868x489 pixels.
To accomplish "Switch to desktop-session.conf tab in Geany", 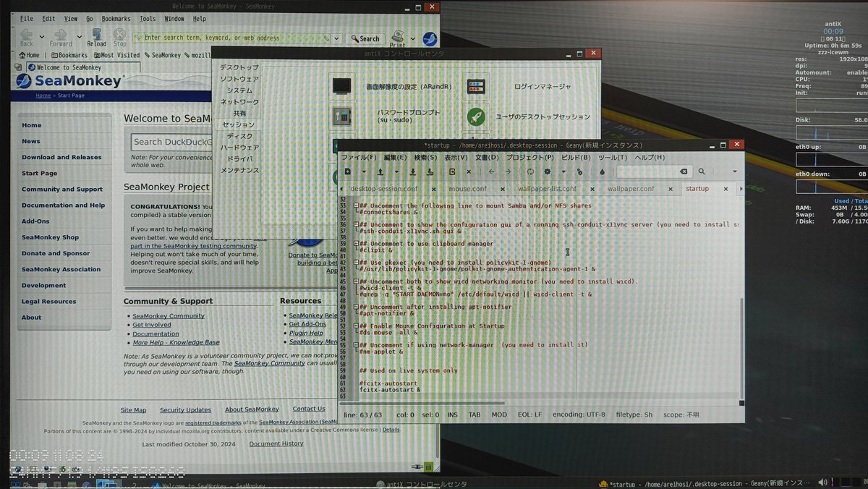I will coord(384,189).
